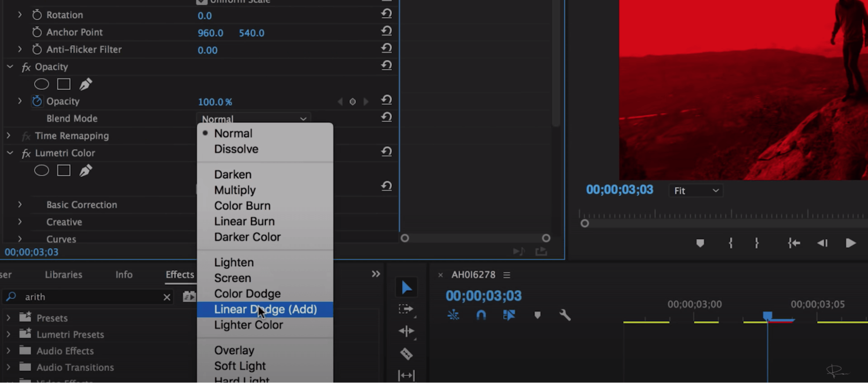Select the Track Select Forward tool
This screenshot has width=868, height=383.
(406, 309)
